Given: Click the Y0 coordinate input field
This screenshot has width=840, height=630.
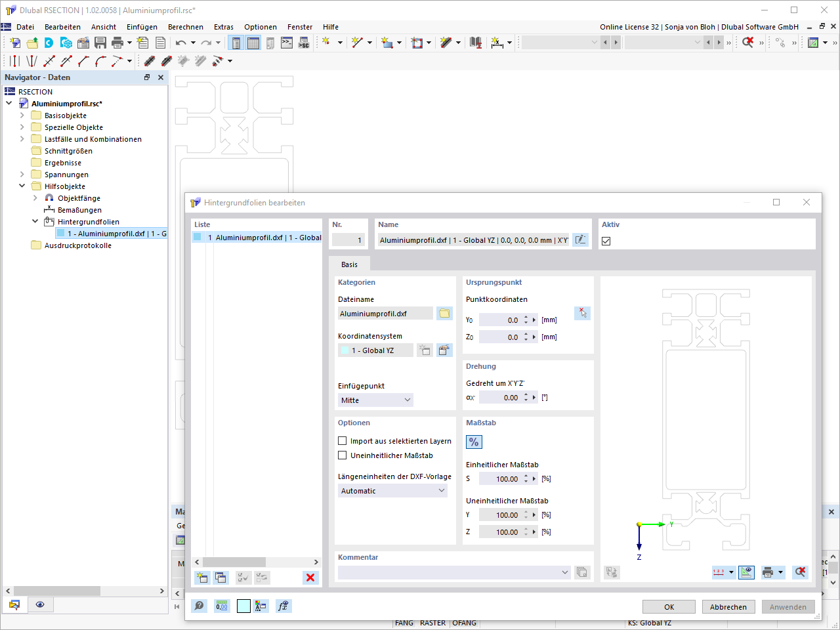Looking at the screenshot, I should coord(501,320).
